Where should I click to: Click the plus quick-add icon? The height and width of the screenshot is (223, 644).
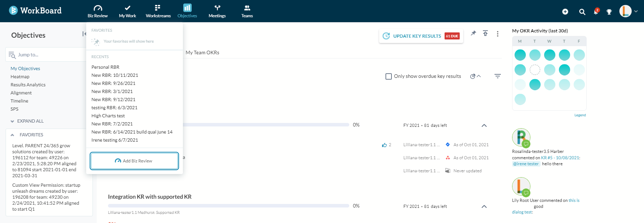pos(565,12)
